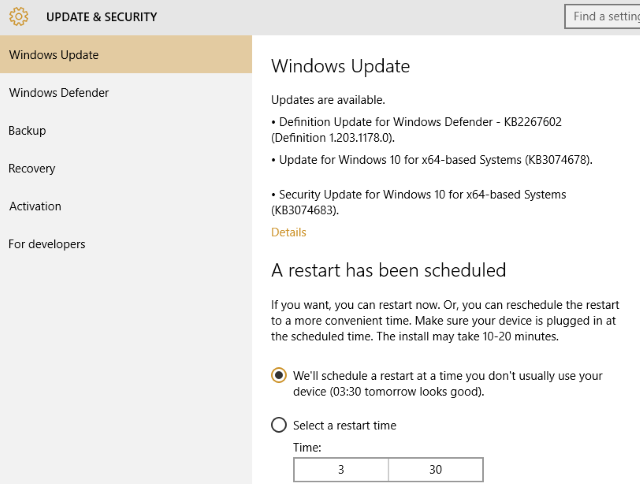Image resolution: width=640 pixels, height=484 pixels.
Task: Open the For developers settings
Action: tap(47, 245)
